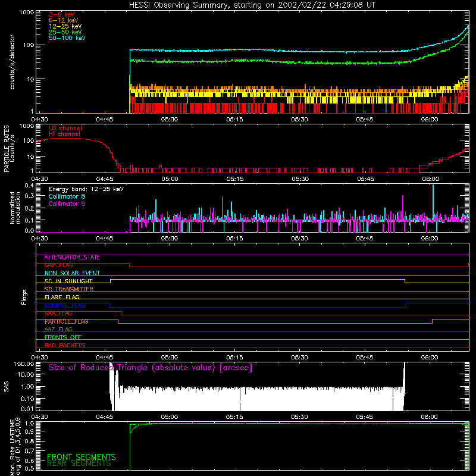Select the SAS axis label

tap(6, 387)
